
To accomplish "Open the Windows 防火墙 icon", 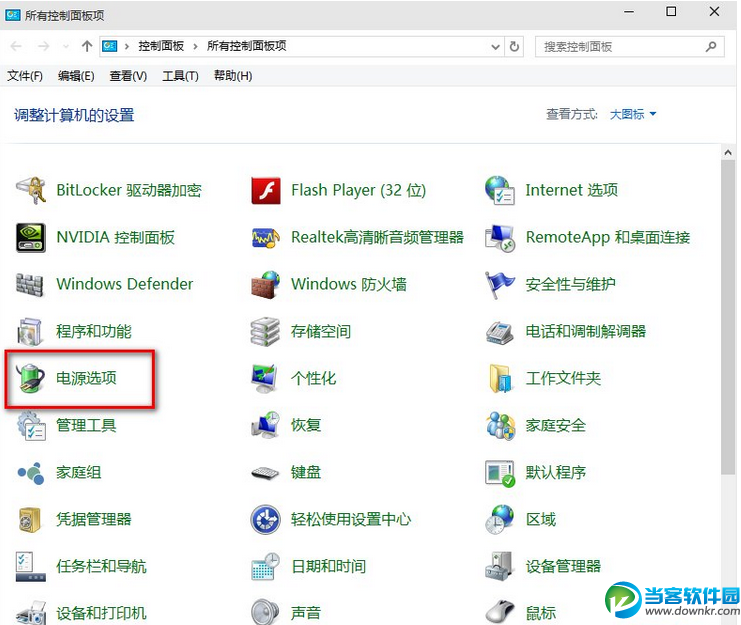I will click(x=266, y=284).
